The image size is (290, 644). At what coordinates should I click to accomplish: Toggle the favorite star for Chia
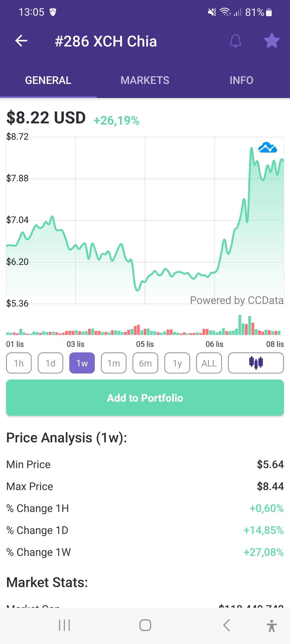pos(271,41)
